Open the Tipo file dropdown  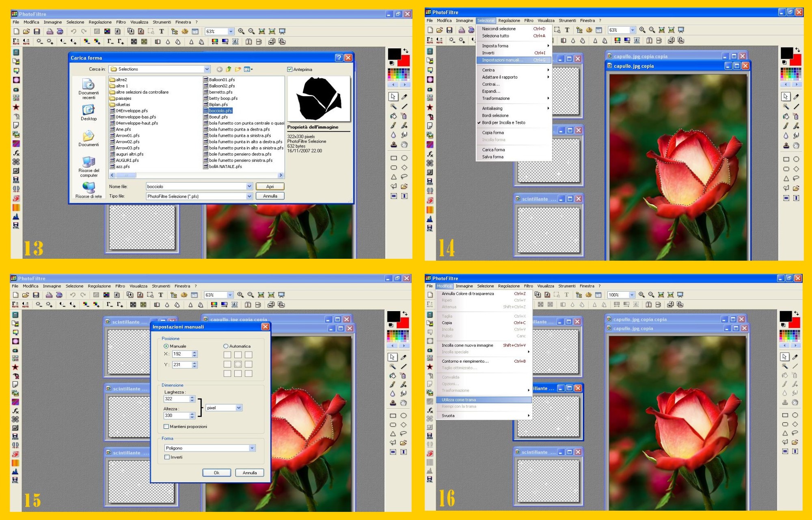pyautogui.click(x=249, y=196)
